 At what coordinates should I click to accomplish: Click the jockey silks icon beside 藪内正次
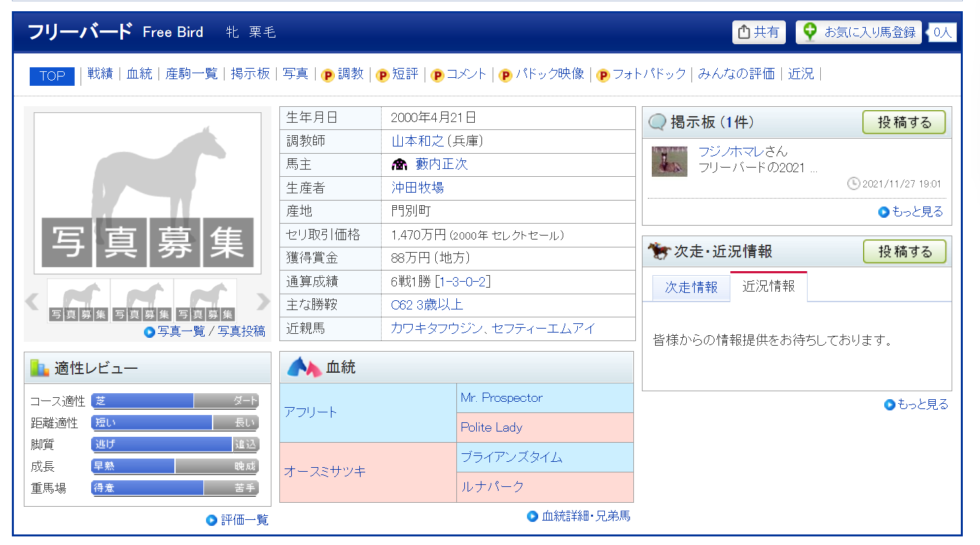point(400,164)
